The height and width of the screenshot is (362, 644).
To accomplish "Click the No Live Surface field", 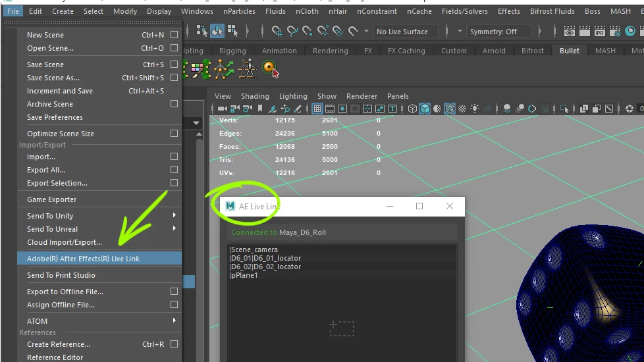I will pyautogui.click(x=405, y=32).
